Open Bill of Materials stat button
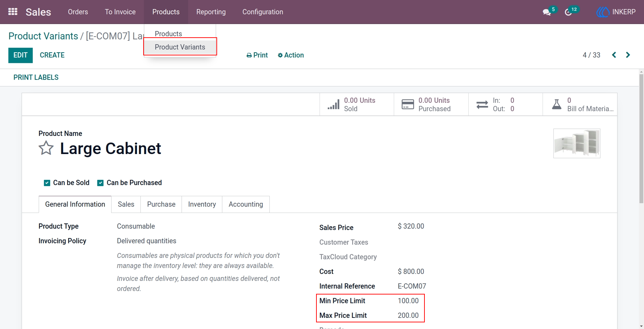 point(580,104)
